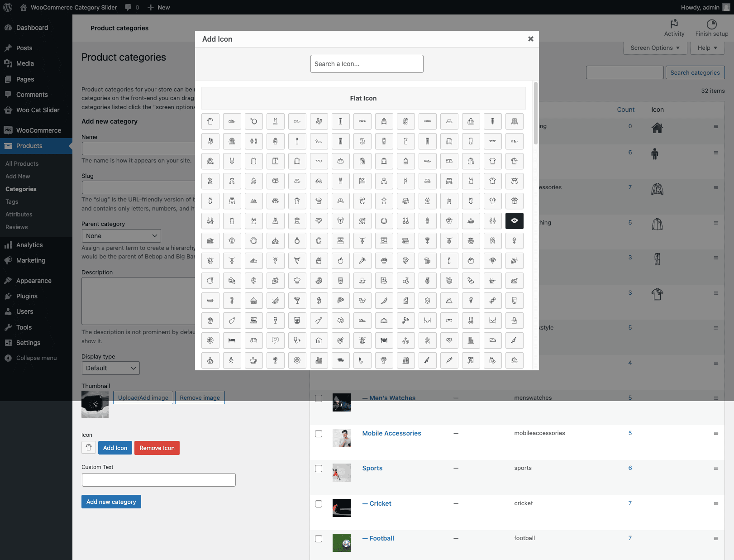This screenshot has width=734, height=560.
Task: Pick the bed icon
Action: (x=232, y=340)
